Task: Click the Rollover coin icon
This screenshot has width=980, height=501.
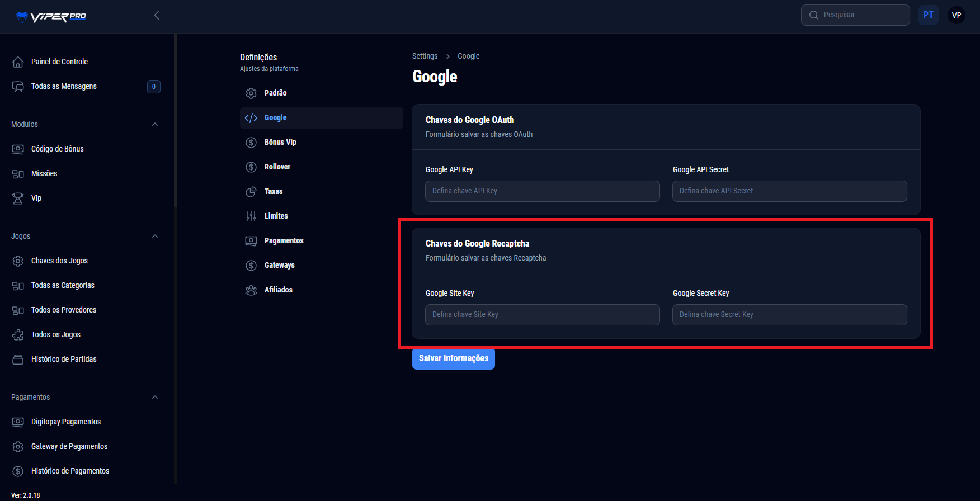Action: [251, 167]
